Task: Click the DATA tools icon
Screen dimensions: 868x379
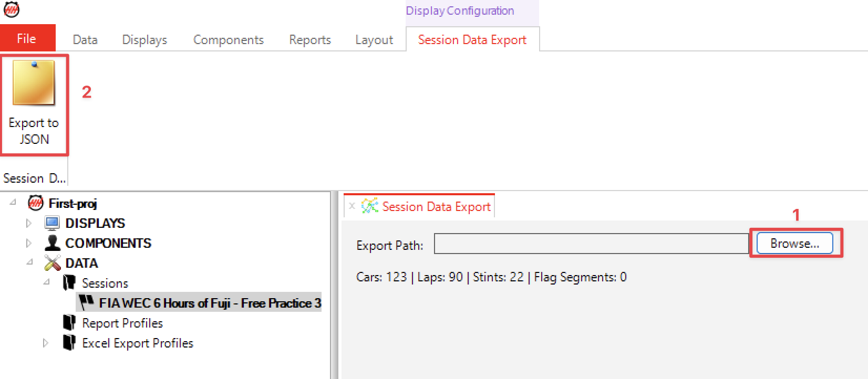Action: click(52, 263)
